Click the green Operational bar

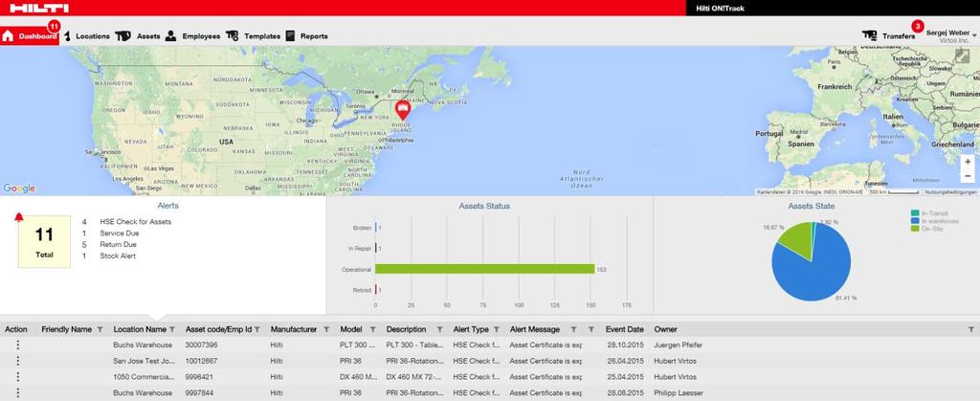tap(484, 269)
